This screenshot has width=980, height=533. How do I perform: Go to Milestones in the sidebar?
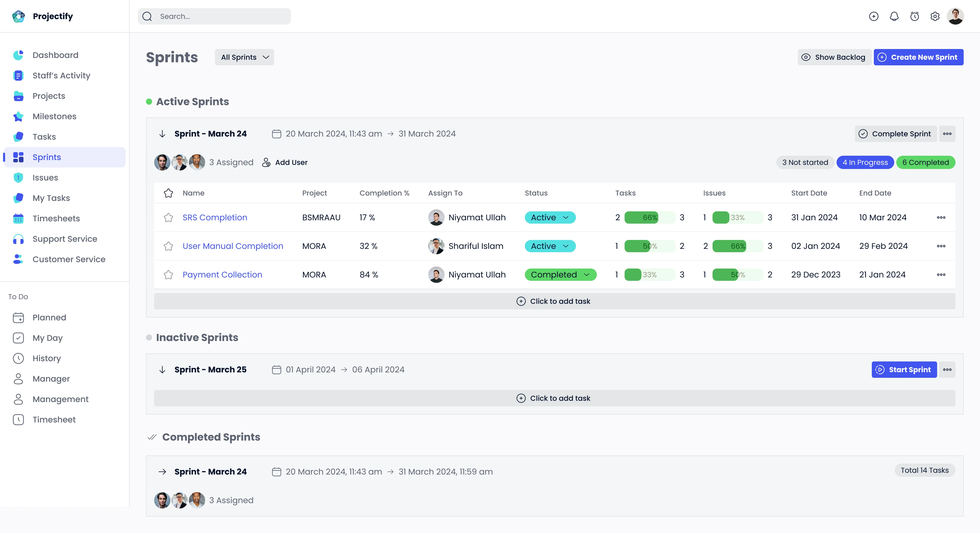point(54,116)
